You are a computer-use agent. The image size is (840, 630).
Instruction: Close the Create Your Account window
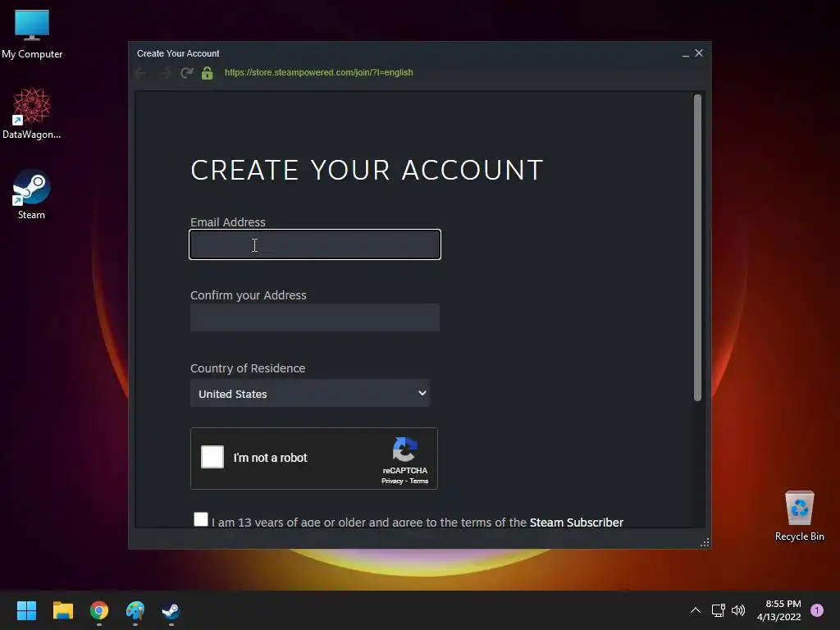coord(699,53)
